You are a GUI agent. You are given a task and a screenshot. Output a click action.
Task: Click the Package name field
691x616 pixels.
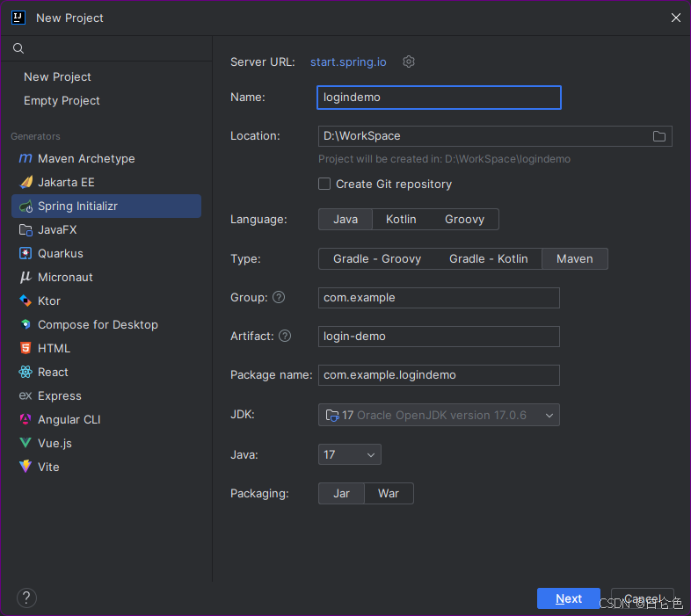[439, 375]
